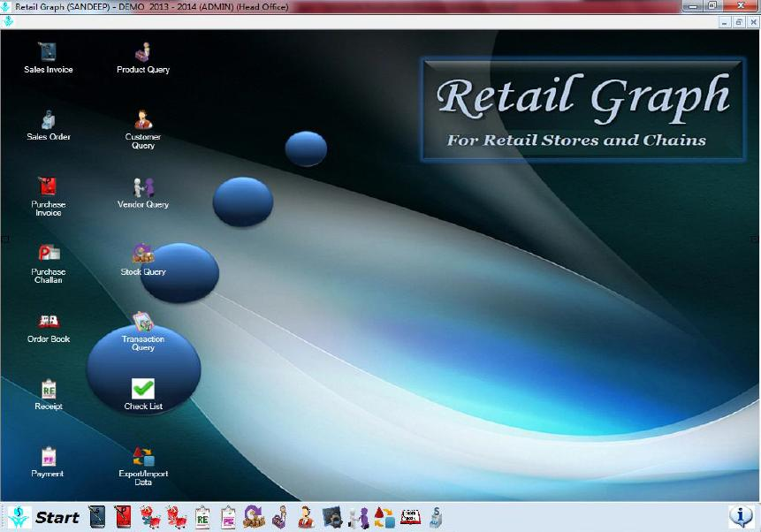Screen dimensions: 761x532
Task: Click the RE clipboard icon in bottom toolbar
Action: coord(202,518)
